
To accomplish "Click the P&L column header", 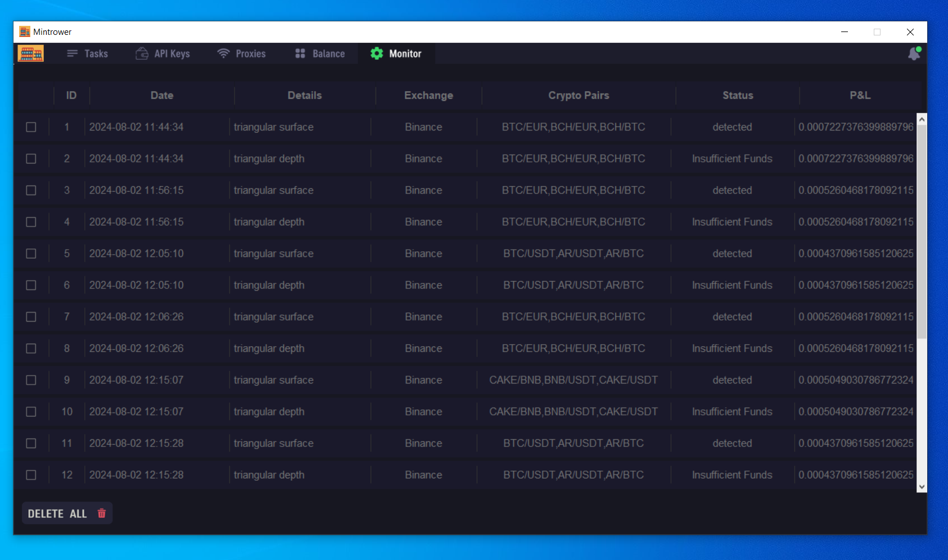I will coord(860,95).
